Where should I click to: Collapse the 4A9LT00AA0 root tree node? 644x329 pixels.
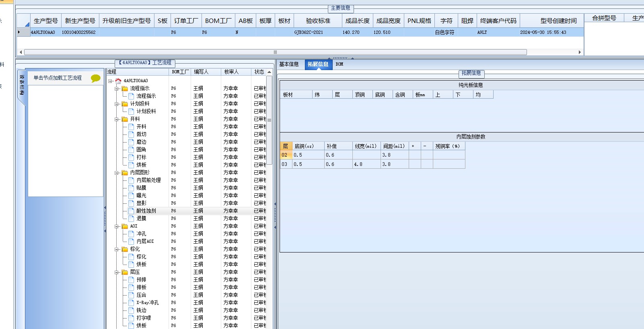tap(110, 81)
